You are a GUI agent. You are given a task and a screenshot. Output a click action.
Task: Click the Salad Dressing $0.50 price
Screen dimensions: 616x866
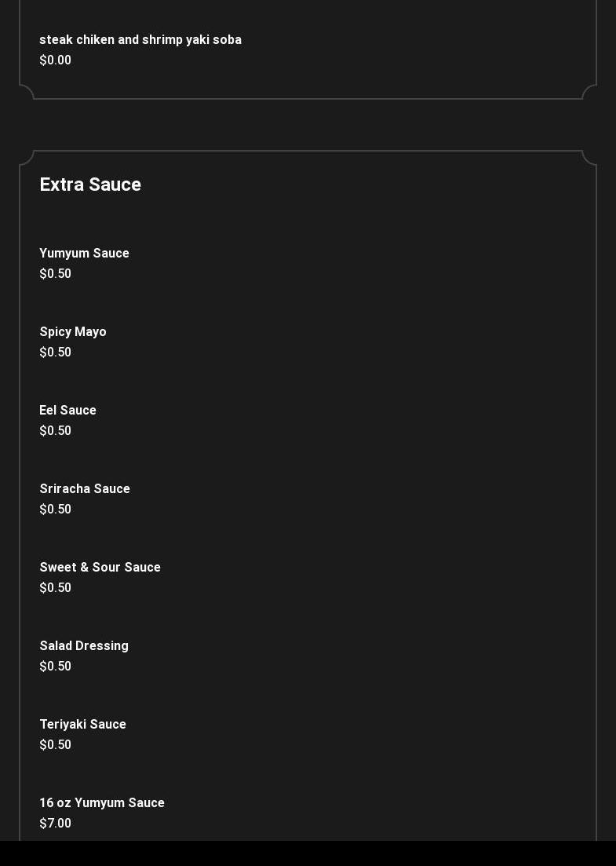55,666
